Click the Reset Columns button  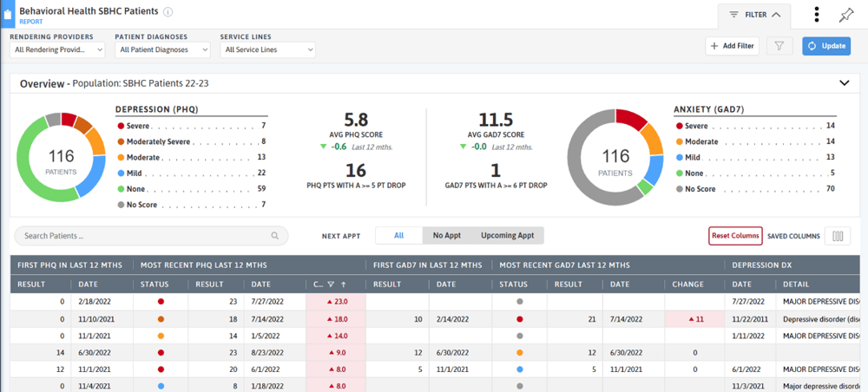(x=735, y=236)
